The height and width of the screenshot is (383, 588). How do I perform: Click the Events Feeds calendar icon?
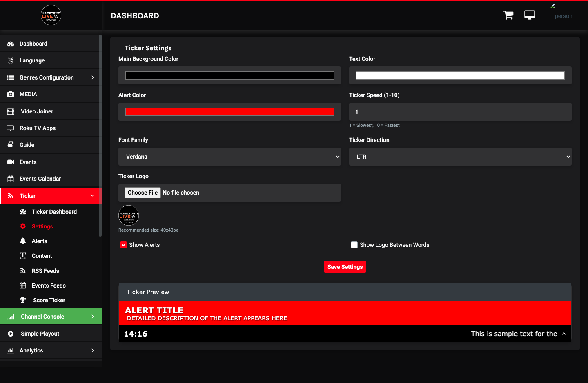click(x=23, y=286)
